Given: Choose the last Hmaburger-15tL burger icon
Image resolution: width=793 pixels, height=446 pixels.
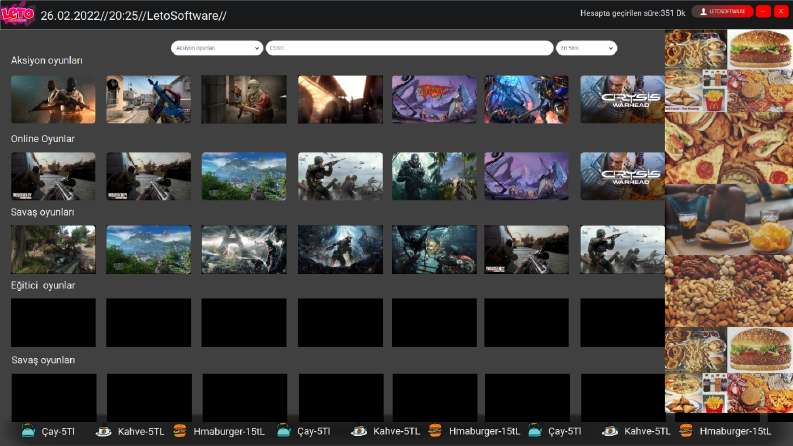Looking at the screenshot, I should pos(686,431).
